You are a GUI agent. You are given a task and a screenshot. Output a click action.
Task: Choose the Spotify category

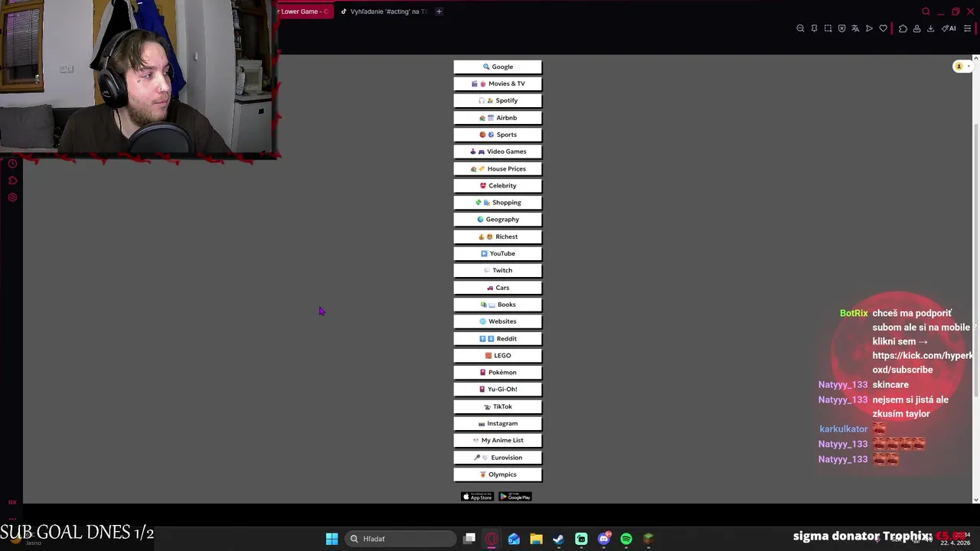[x=498, y=100]
